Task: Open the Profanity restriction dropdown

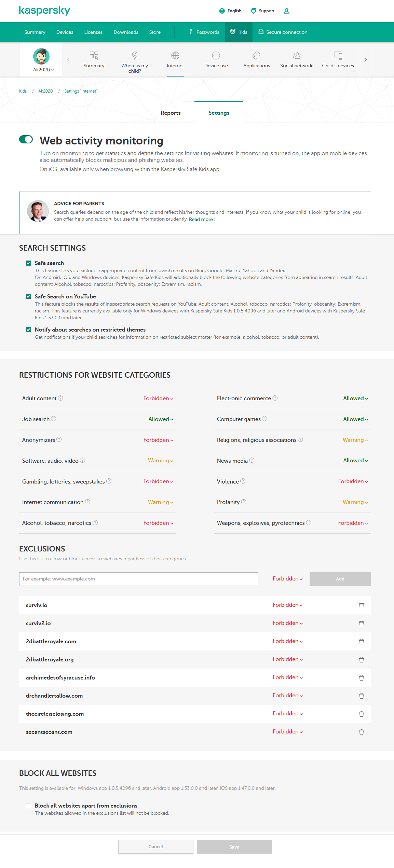Action: tap(355, 502)
